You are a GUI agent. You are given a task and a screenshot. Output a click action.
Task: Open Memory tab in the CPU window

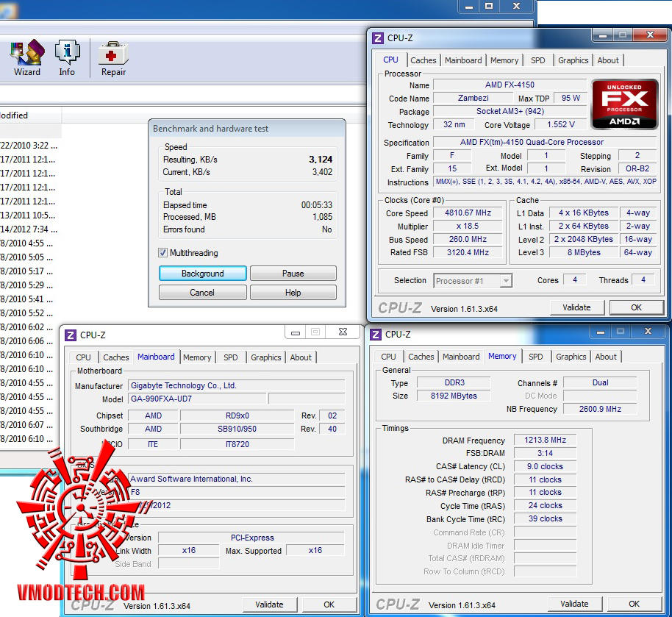pyautogui.click(x=504, y=60)
